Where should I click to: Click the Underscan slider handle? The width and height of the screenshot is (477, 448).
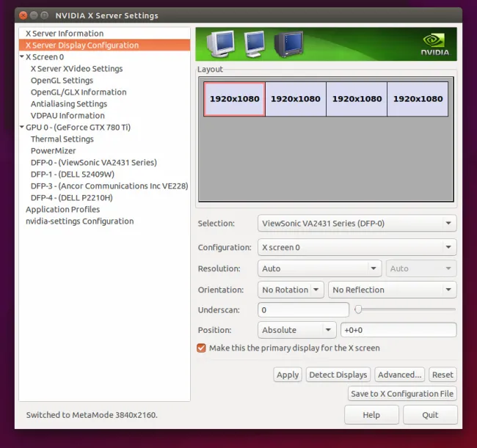click(x=358, y=309)
